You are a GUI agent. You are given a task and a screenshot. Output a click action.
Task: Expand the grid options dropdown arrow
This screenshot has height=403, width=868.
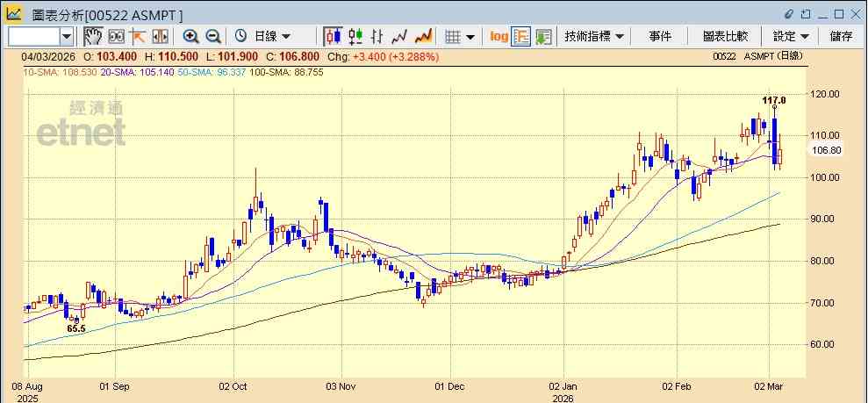pyautogui.click(x=470, y=37)
